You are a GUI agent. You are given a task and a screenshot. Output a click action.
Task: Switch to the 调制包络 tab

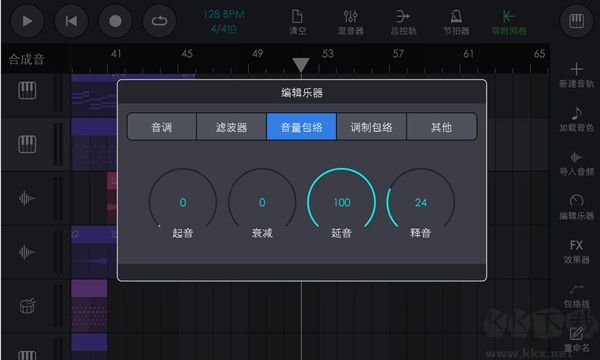pyautogui.click(x=371, y=127)
